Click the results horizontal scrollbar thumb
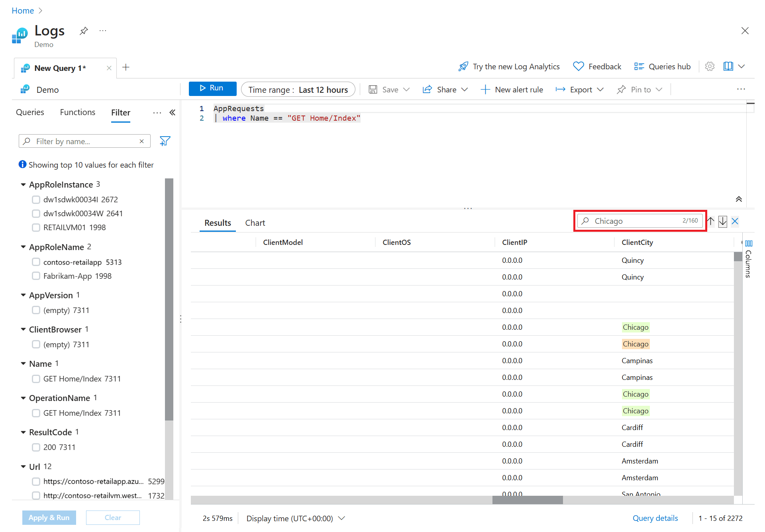Screen dimensions: 765x532 coord(528,500)
